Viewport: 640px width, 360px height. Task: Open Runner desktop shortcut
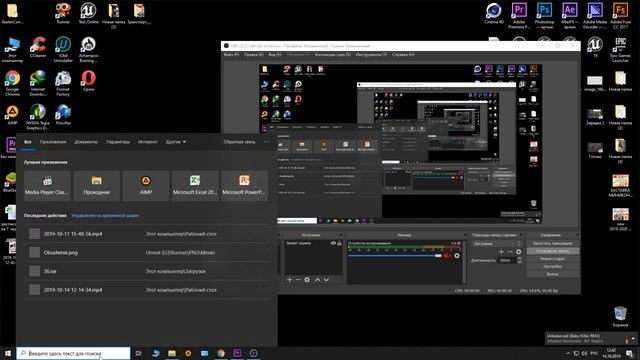coord(63,13)
